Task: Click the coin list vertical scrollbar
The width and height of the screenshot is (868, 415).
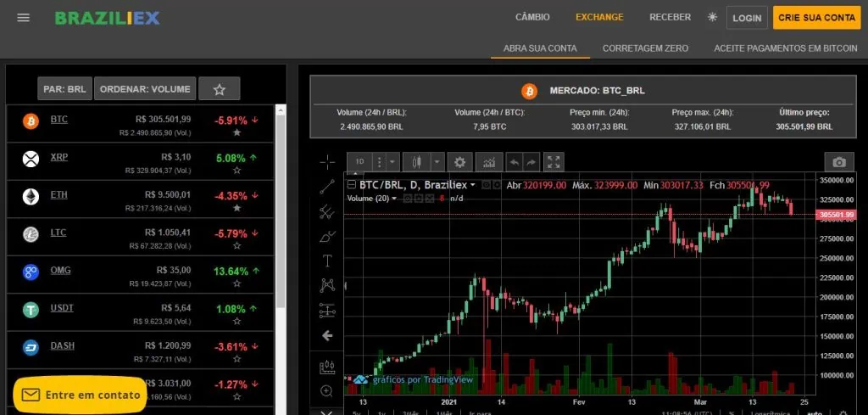Action: (x=280, y=210)
